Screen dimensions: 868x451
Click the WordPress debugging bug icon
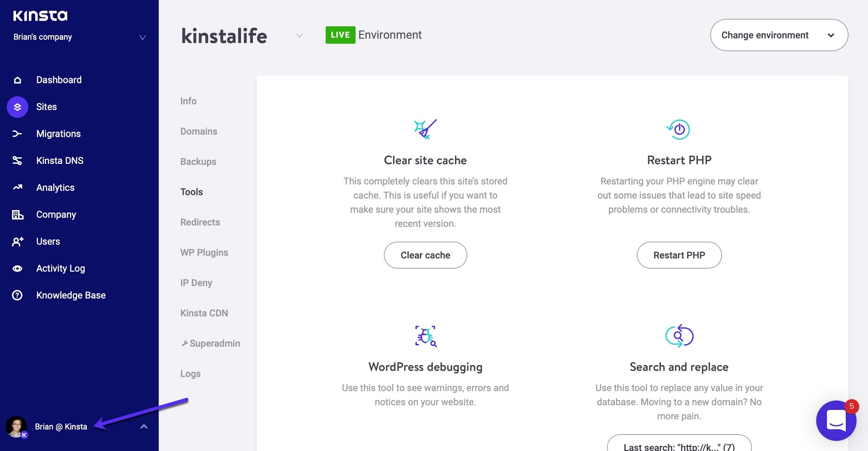click(425, 336)
